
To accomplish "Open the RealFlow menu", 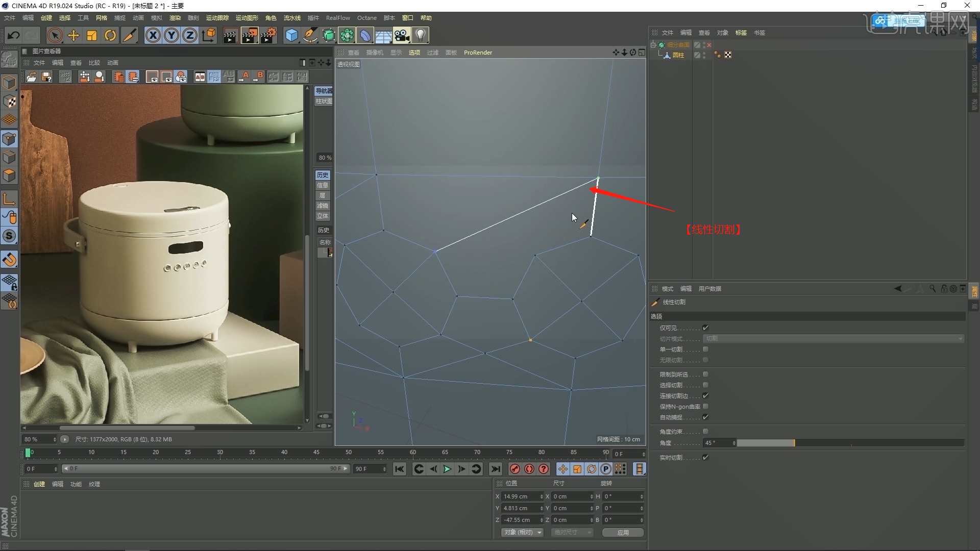I will point(338,18).
